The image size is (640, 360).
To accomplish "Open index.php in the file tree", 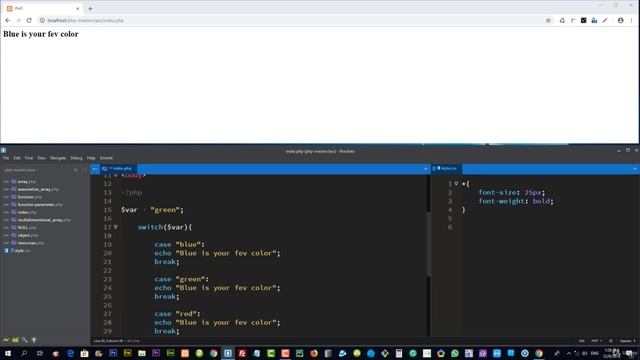I will pos(27,212).
